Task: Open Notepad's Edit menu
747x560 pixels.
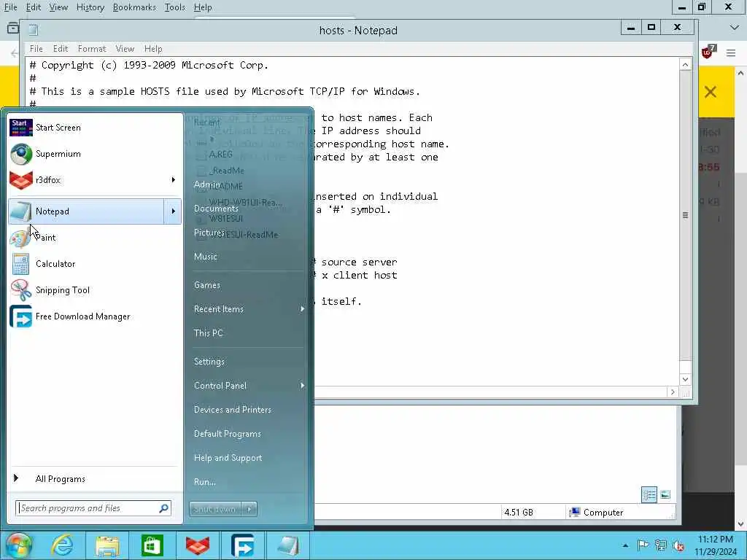Action: point(61,49)
